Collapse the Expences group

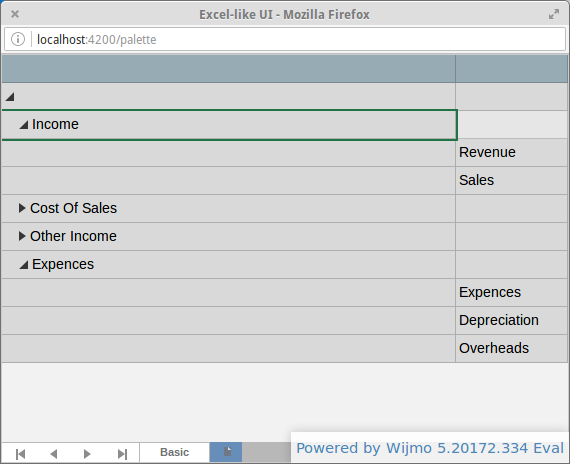24,265
